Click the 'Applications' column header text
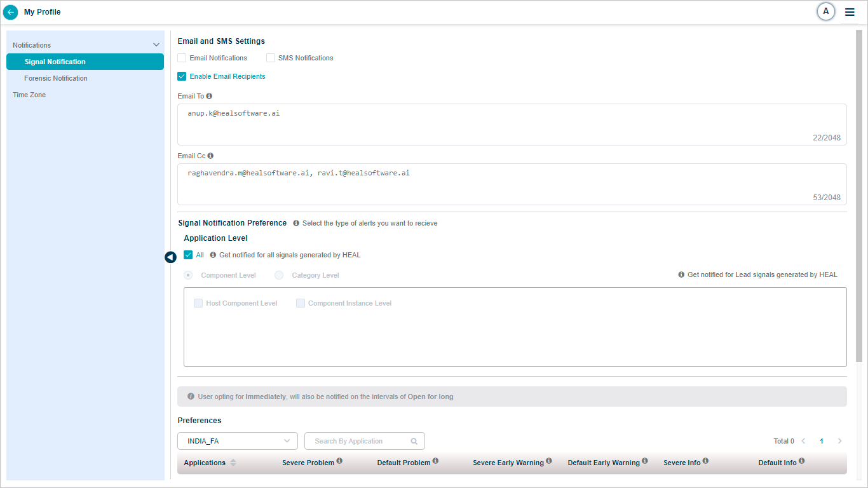Viewport: 868px width, 488px height. point(205,463)
